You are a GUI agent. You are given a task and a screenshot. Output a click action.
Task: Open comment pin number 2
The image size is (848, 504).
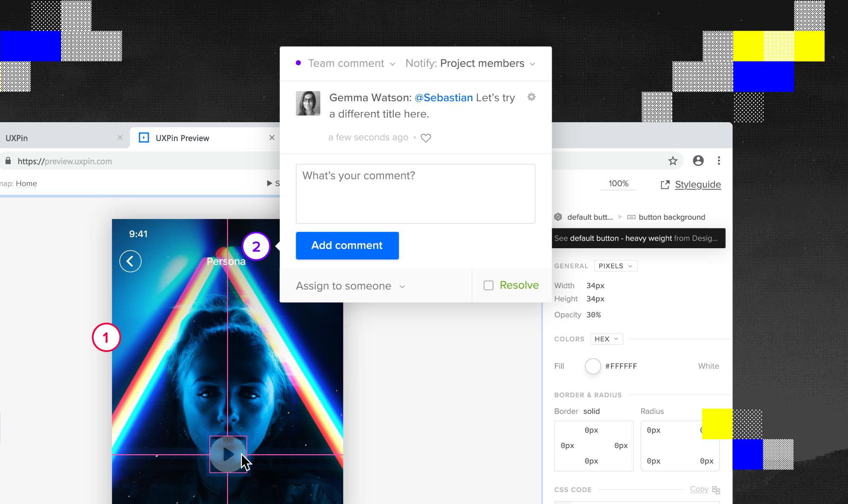click(x=256, y=247)
